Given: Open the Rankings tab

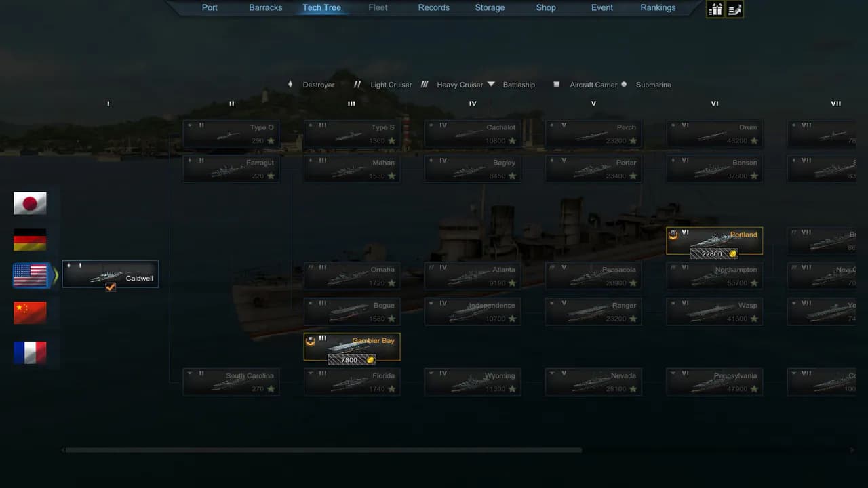Looking at the screenshot, I should click(658, 7).
